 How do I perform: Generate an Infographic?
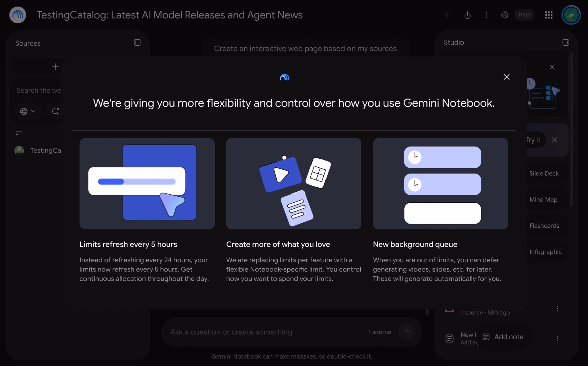click(546, 252)
